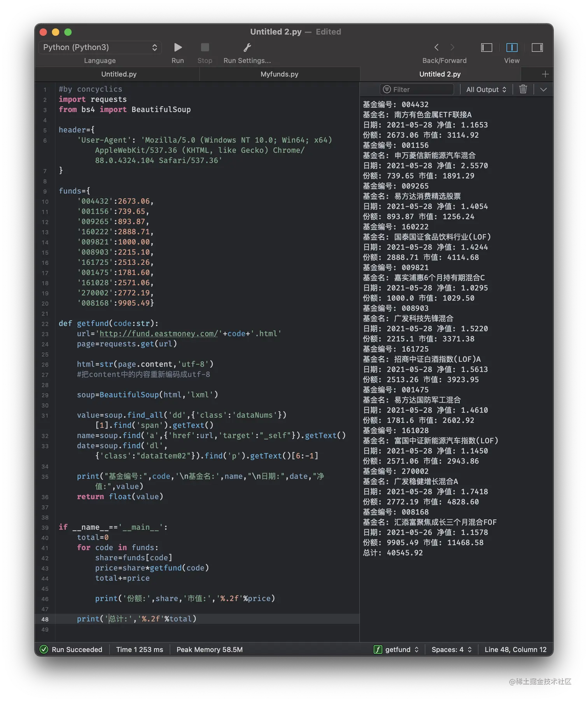Click Line 48, Column 12 indicator
588x702 pixels.
(515, 650)
